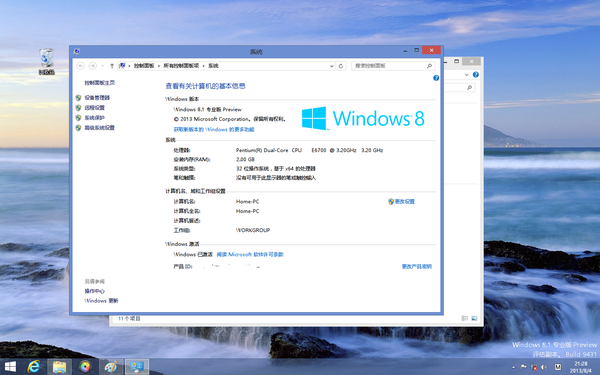Click 系统 in the breadcrumb path

[x=213, y=66]
